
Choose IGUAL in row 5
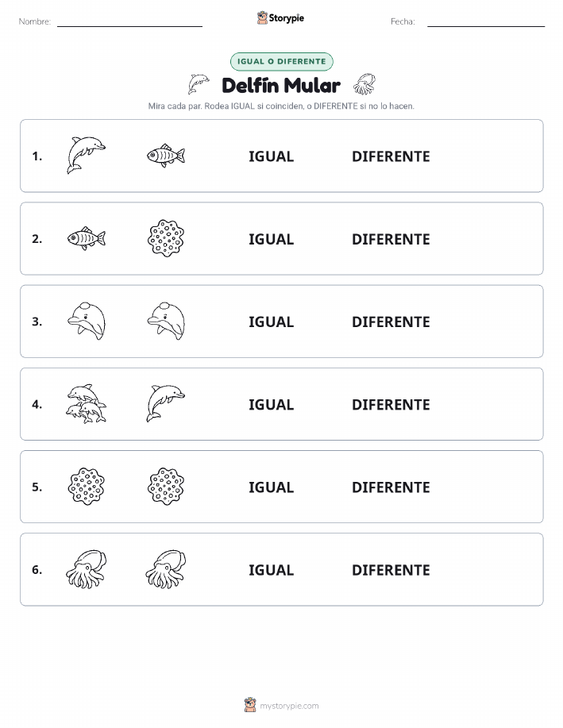coord(272,487)
